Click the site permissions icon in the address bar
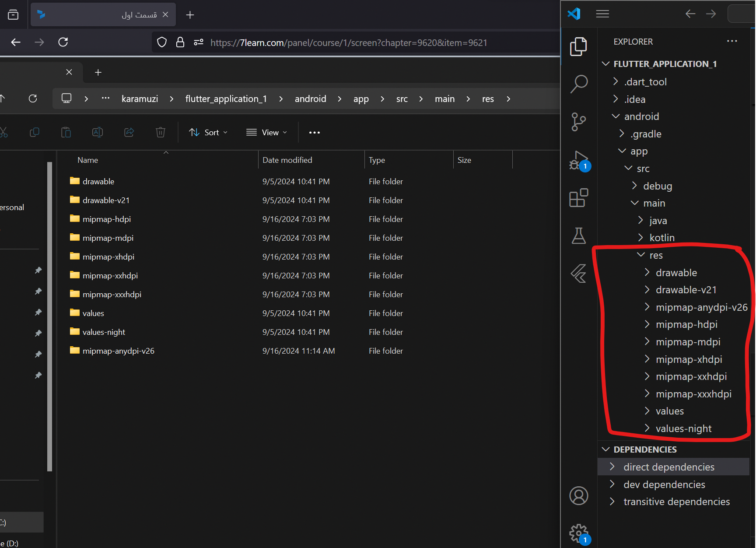756x548 pixels. (199, 42)
